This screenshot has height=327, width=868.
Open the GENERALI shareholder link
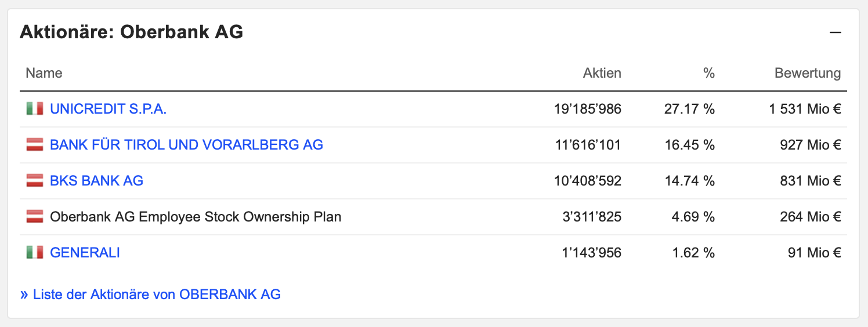pos(85,253)
